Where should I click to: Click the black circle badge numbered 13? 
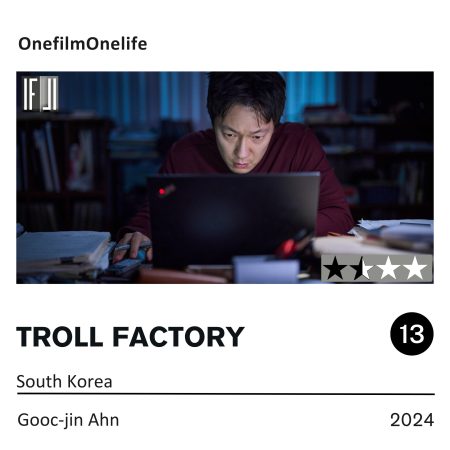pyautogui.click(x=412, y=334)
